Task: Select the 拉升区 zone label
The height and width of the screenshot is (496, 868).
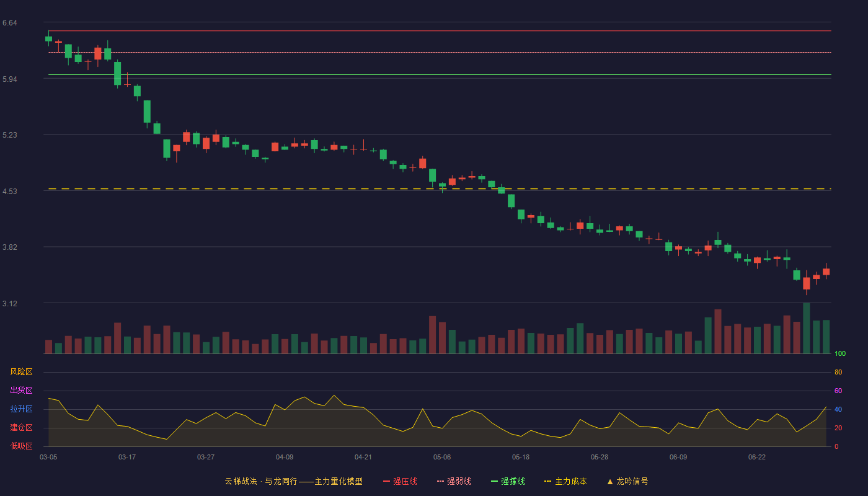Action: (x=22, y=409)
